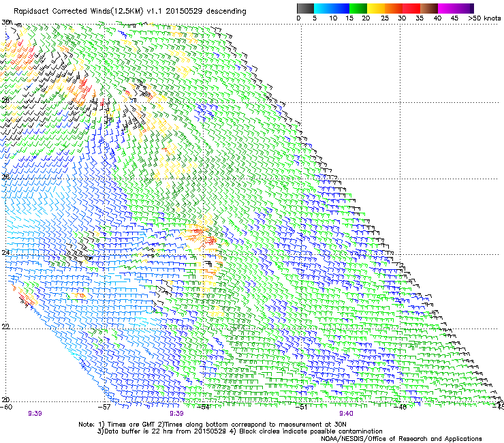Click the 22 latitude axis label

tap(5, 326)
